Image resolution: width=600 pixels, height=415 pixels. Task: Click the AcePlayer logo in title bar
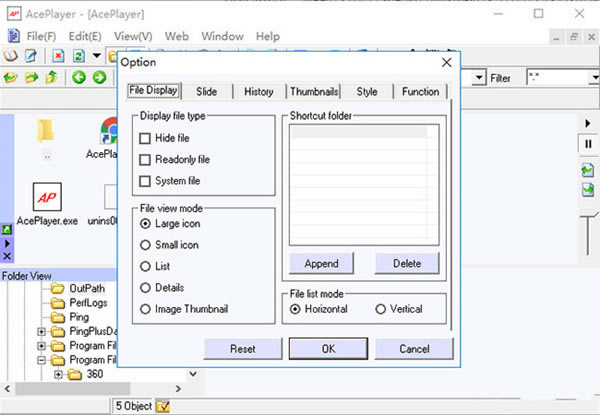tap(14, 14)
